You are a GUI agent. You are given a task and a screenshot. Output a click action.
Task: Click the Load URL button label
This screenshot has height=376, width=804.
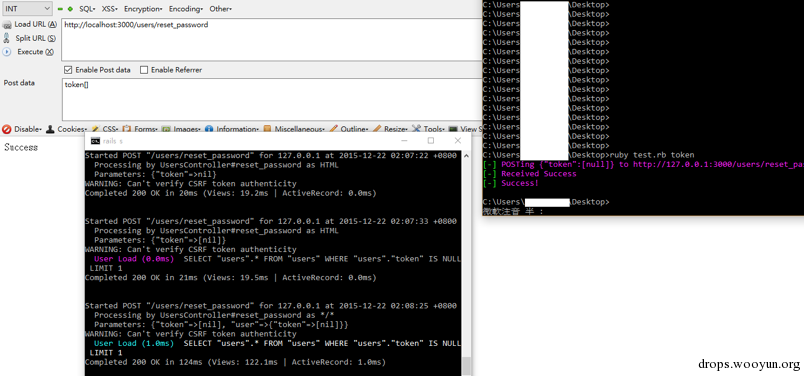pyautogui.click(x=35, y=25)
